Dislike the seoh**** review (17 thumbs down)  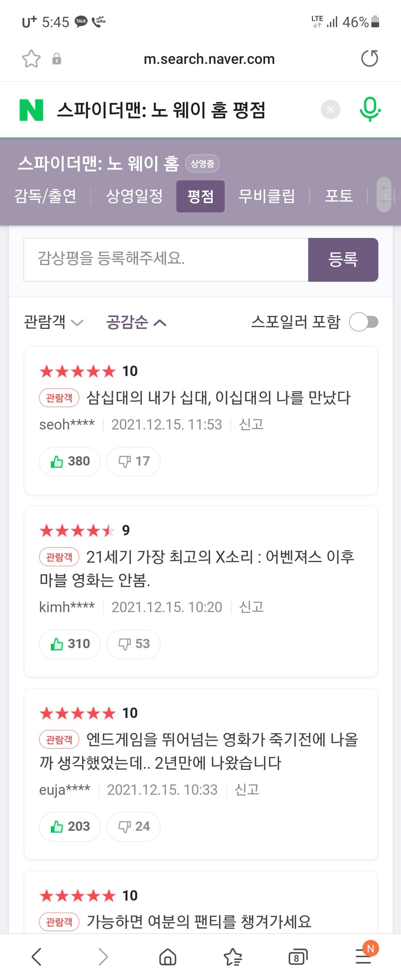point(134,461)
